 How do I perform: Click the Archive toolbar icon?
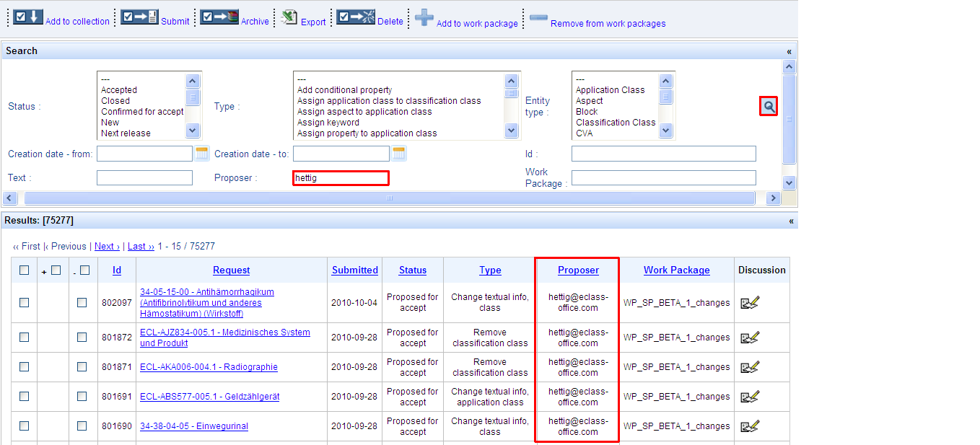[x=219, y=17]
